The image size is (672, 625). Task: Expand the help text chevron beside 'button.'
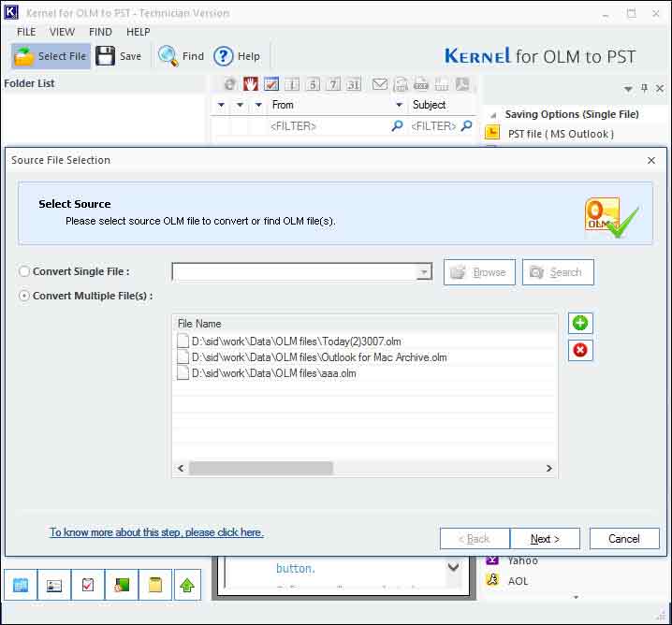coord(453,567)
